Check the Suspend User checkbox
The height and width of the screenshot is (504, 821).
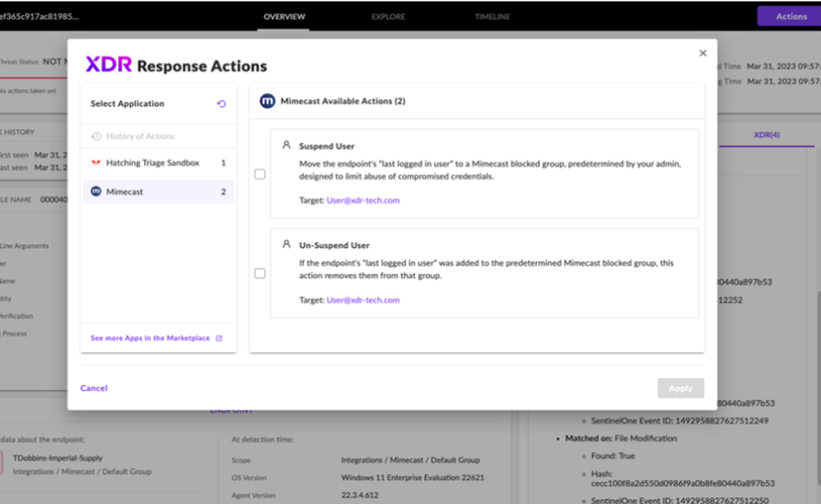tap(260, 174)
